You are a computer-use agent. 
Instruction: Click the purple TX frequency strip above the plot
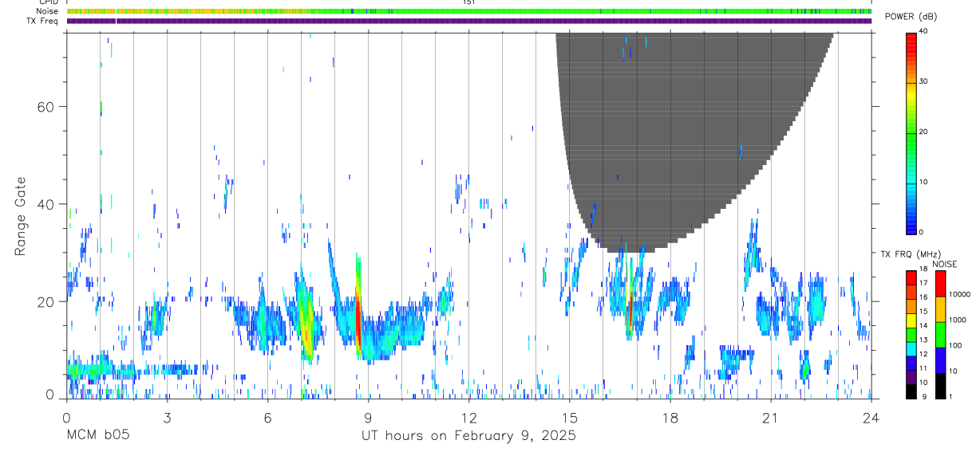469,21
